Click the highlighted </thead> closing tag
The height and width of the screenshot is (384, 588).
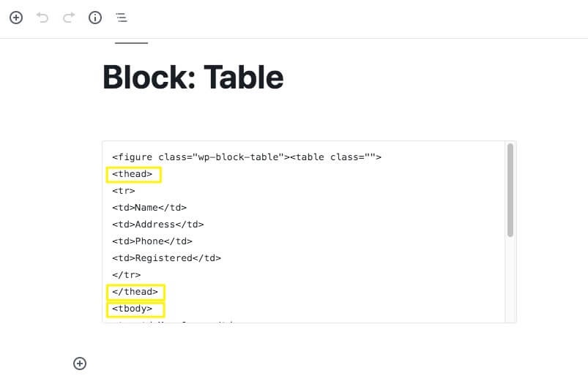tap(135, 292)
